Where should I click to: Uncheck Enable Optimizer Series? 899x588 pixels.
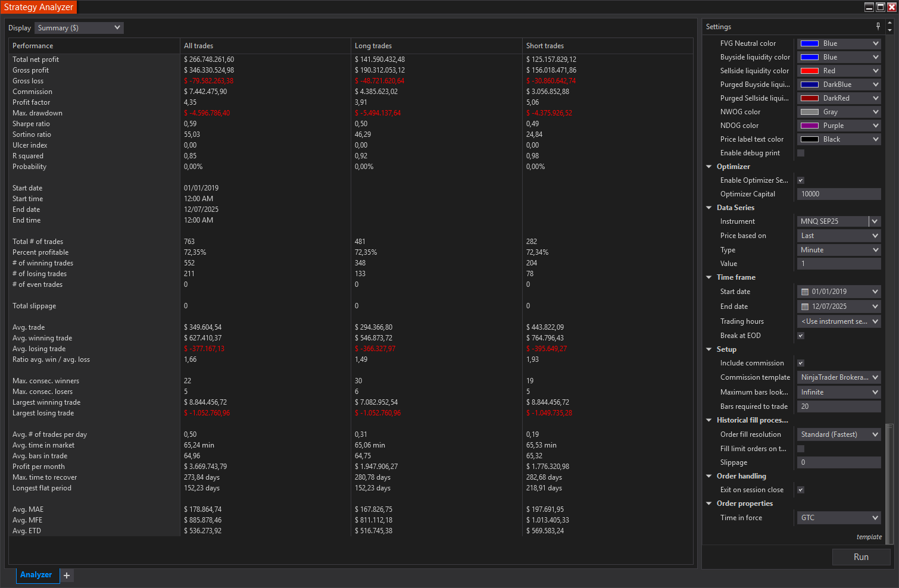800,180
